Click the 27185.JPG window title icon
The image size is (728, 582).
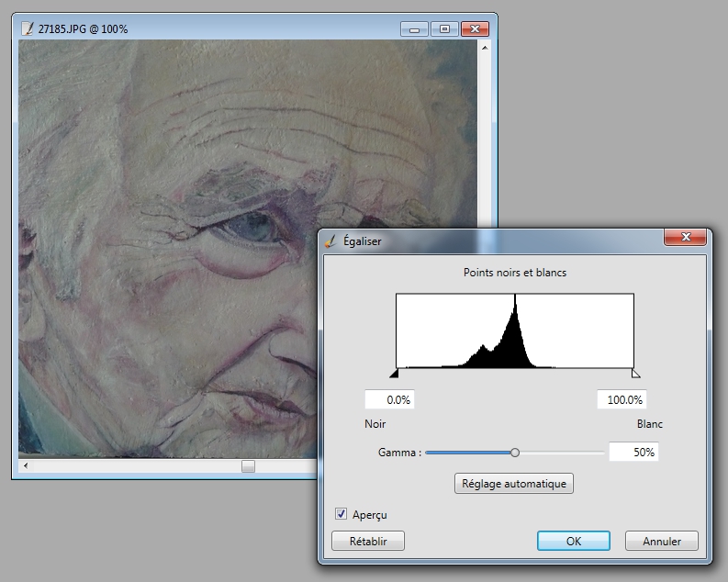tap(28, 28)
